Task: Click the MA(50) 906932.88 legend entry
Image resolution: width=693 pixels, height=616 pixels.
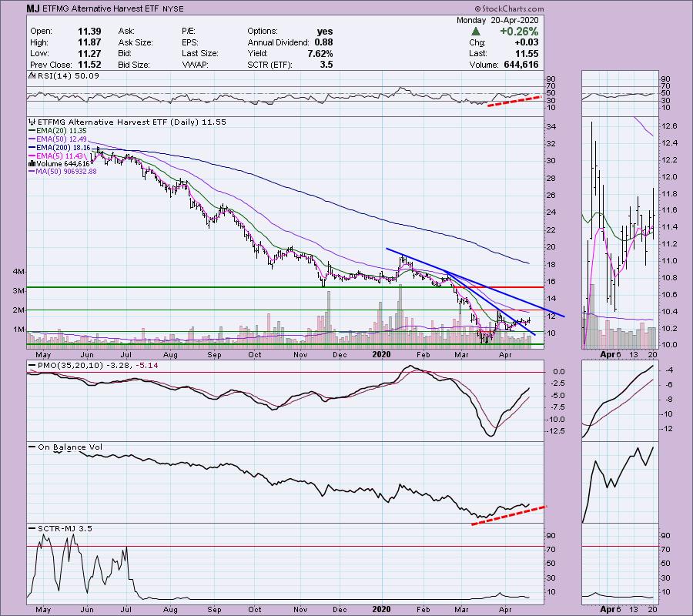Action: pos(62,172)
